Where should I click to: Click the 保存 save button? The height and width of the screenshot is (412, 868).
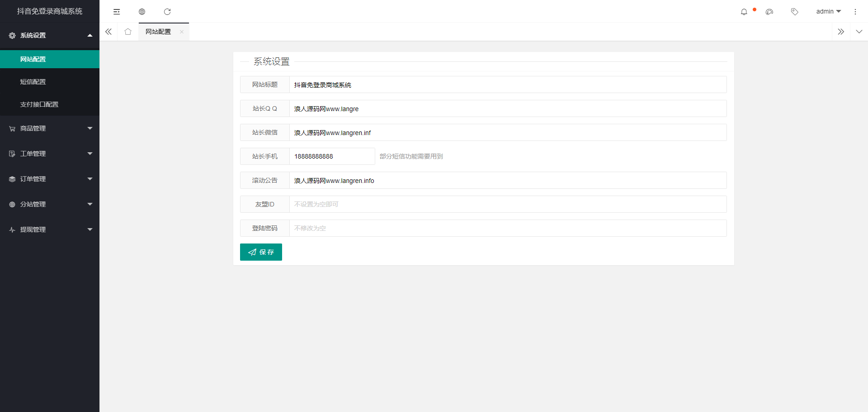point(261,252)
